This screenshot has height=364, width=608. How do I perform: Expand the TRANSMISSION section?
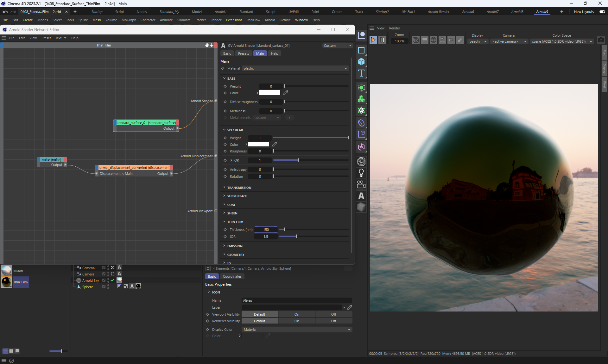(x=239, y=188)
